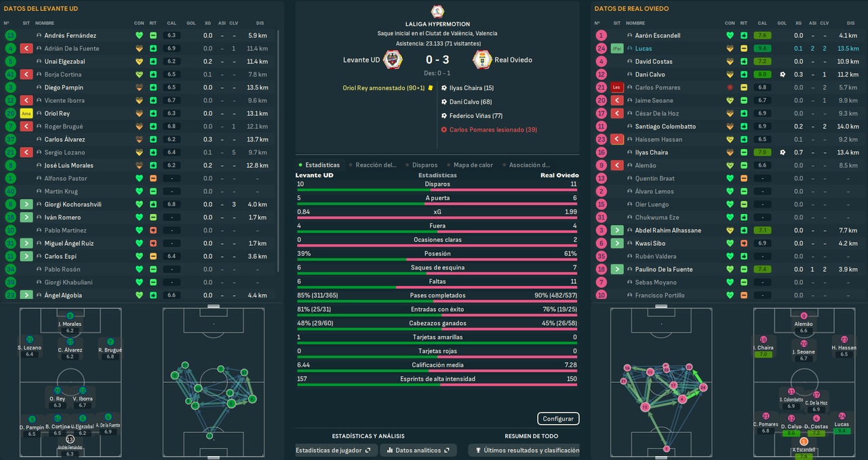868x460 pixels.
Task: Click green substituted-on arrow for Ángel Algobia
Action: tap(26, 295)
